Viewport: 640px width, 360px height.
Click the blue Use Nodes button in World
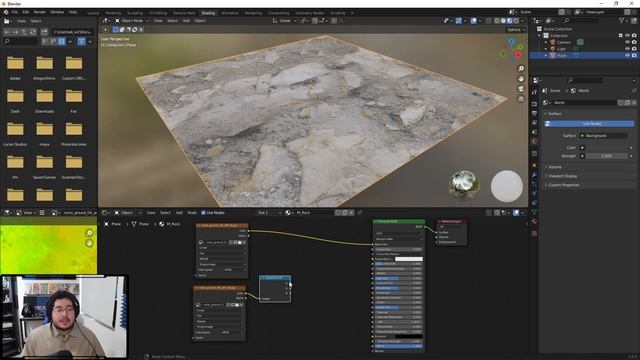tap(589, 124)
